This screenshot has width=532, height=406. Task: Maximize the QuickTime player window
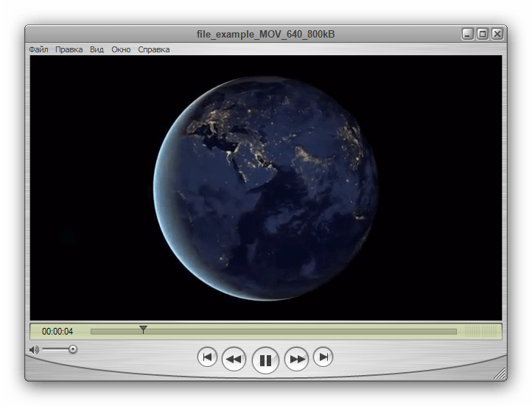(x=483, y=34)
